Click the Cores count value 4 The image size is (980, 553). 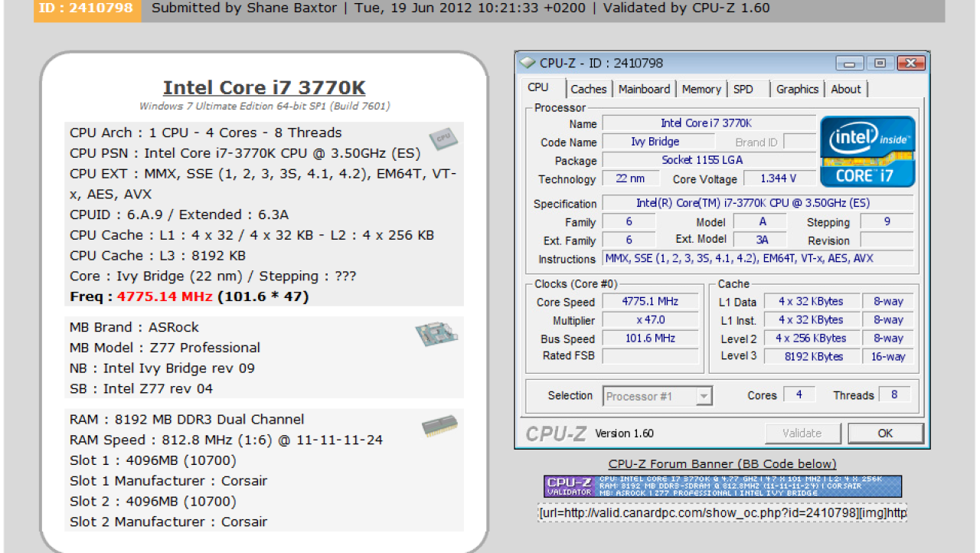point(799,395)
